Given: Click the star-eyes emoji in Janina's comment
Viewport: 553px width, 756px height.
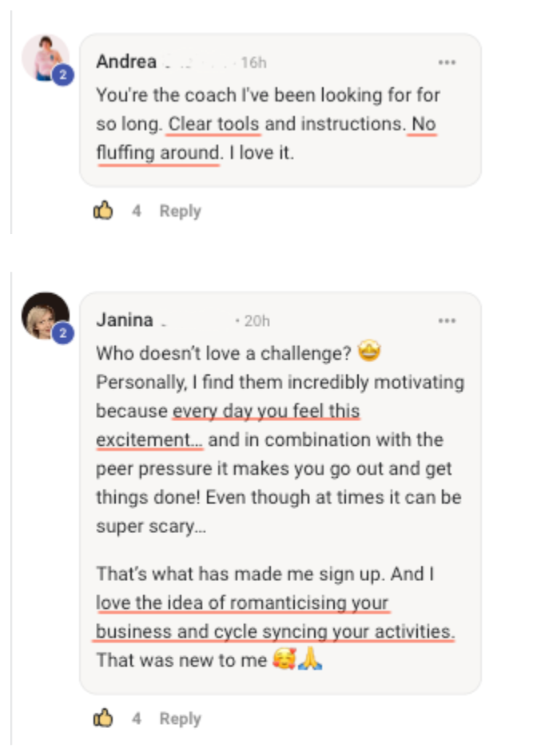Looking at the screenshot, I should point(368,352).
